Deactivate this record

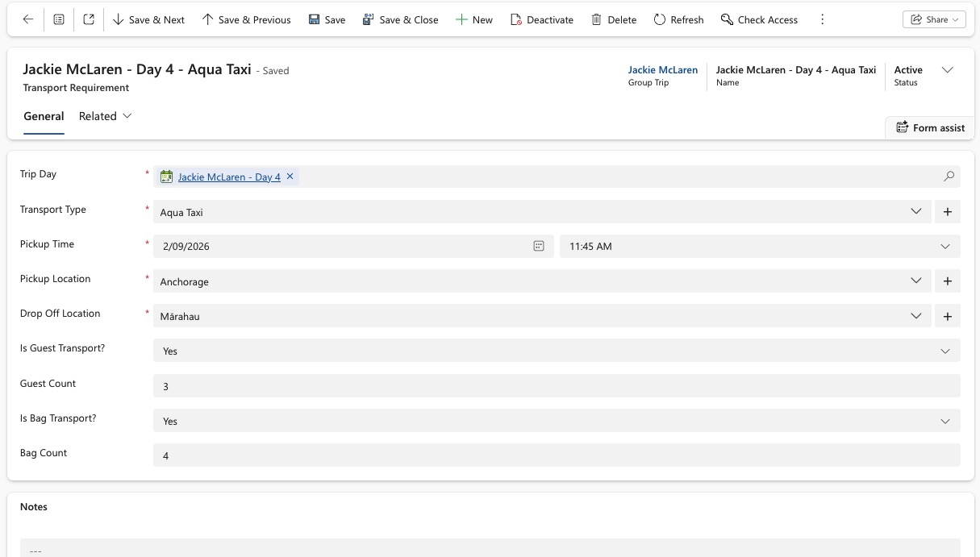542,19
